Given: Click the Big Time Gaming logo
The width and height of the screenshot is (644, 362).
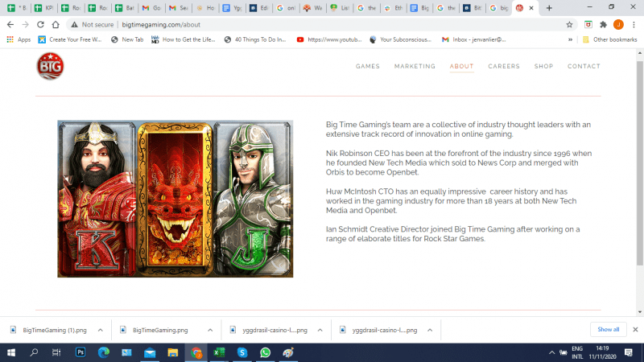Looking at the screenshot, I should coord(50,66).
